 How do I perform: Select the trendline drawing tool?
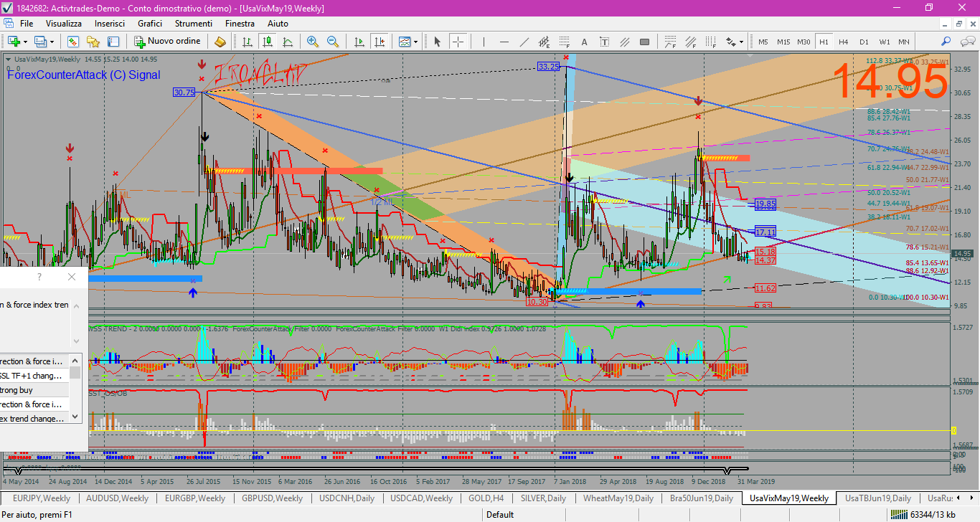[x=524, y=42]
